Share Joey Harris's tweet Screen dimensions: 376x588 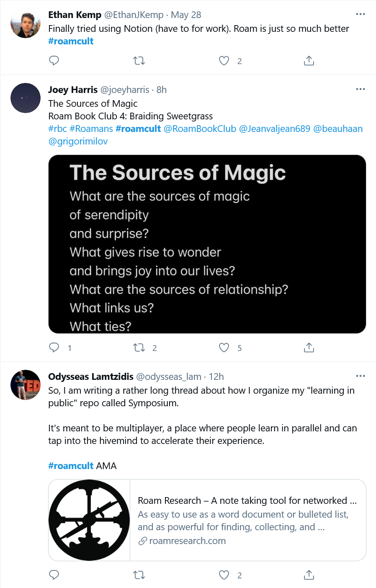(x=309, y=348)
